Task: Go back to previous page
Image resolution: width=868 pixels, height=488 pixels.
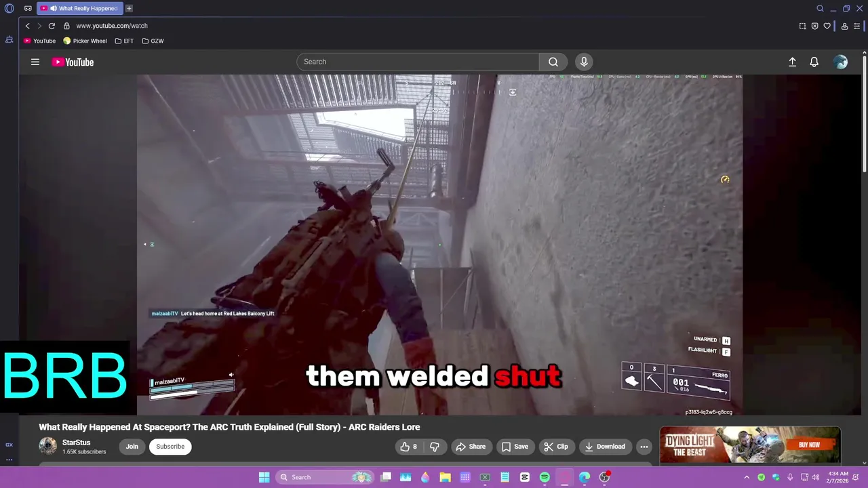Action: tap(28, 26)
